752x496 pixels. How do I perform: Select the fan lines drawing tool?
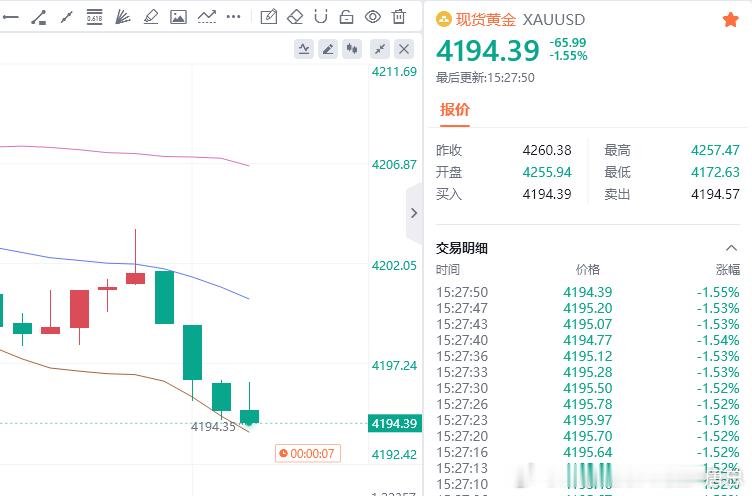(x=123, y=17)
